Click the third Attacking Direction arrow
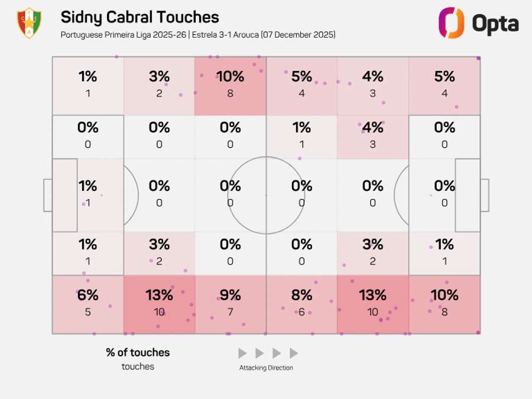Screen dimensions: 532x399 tap(277, 353)
